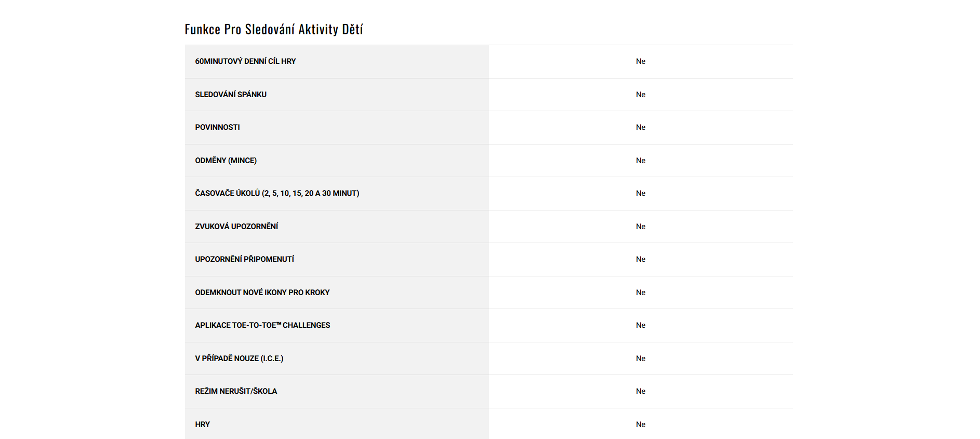Click the V případě nouze (I.C.E.) label
The image size is (980, 439).
click(x=239, y=358)
